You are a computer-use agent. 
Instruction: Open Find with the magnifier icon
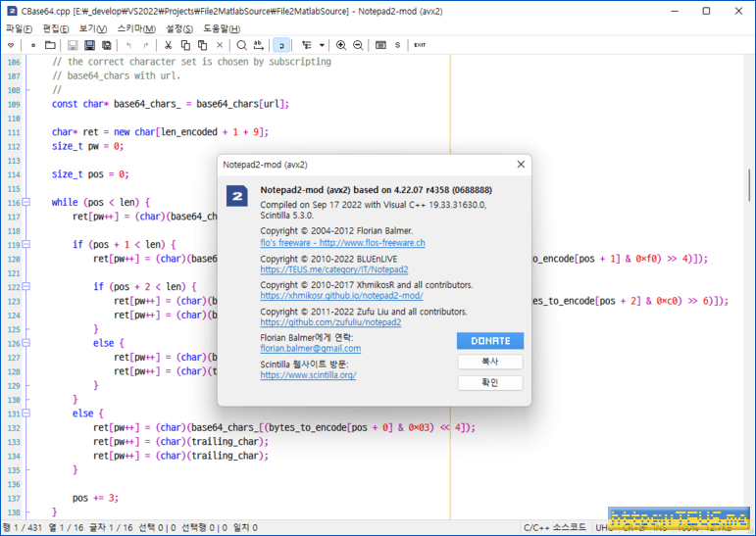coord(241,45)
